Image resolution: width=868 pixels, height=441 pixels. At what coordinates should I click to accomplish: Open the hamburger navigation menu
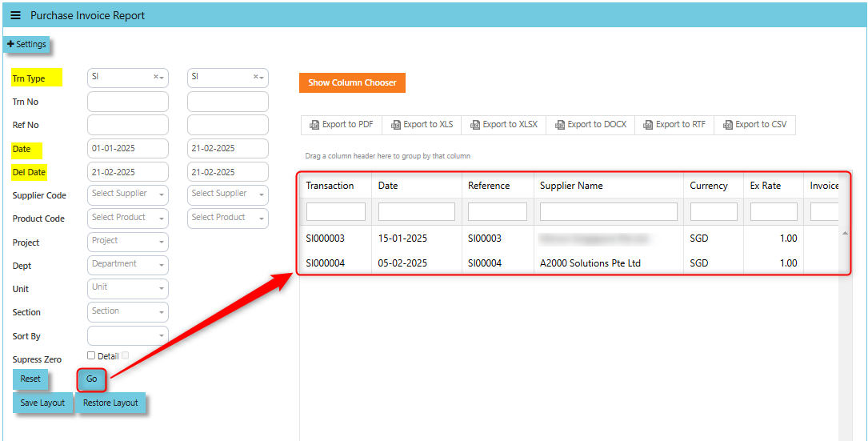[x=15, y=15]
